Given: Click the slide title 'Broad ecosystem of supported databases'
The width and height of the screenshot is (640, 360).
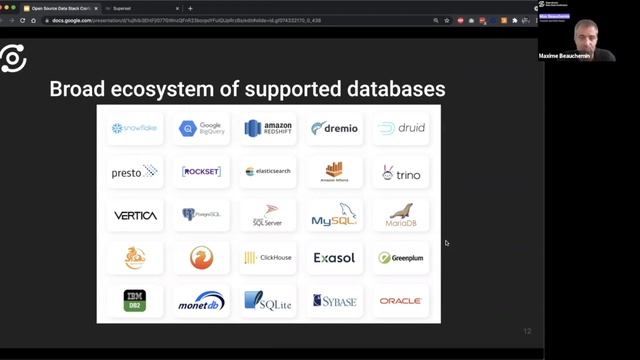Looking at the screenshot, I should [x=247, y=89].
